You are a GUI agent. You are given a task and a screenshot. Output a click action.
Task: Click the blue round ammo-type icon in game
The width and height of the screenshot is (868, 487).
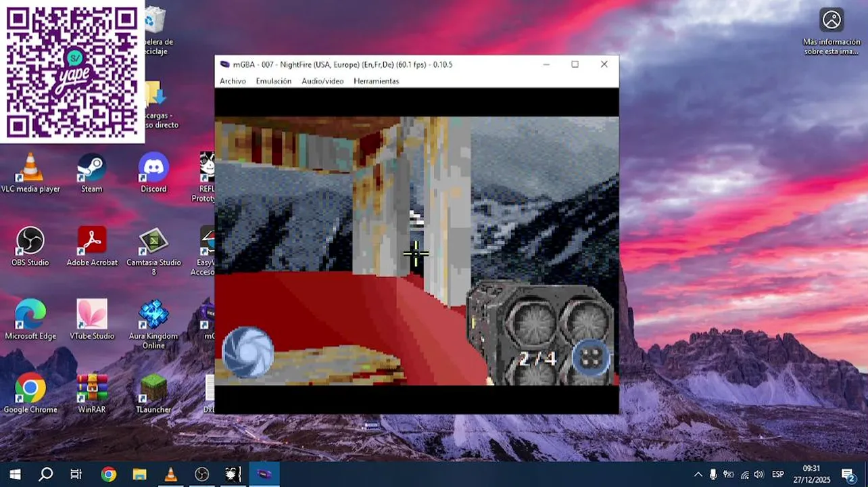591,358
